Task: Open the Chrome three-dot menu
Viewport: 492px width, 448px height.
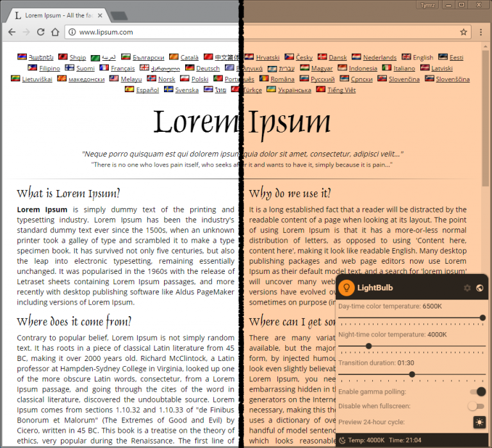Action: (x=480, y=32)
